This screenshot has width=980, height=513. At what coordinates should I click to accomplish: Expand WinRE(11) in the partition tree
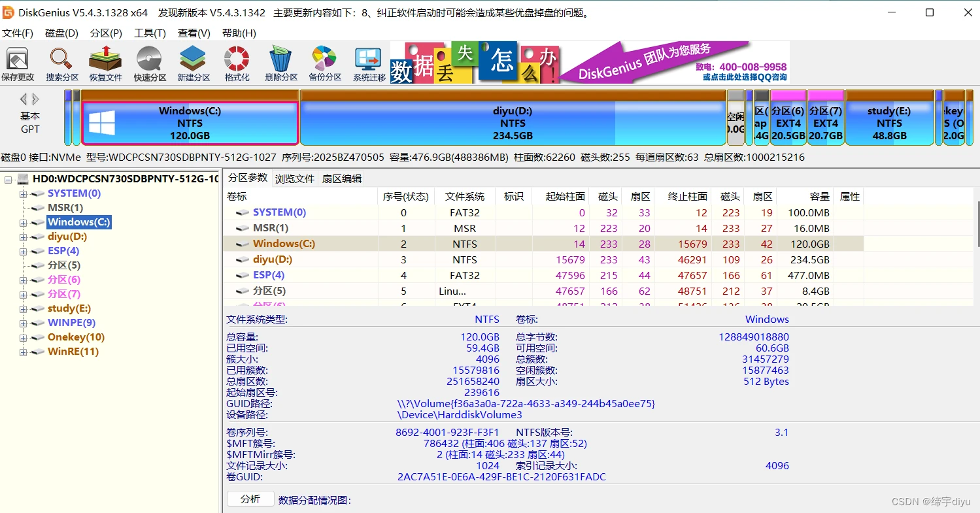click(x=23, y=352)
